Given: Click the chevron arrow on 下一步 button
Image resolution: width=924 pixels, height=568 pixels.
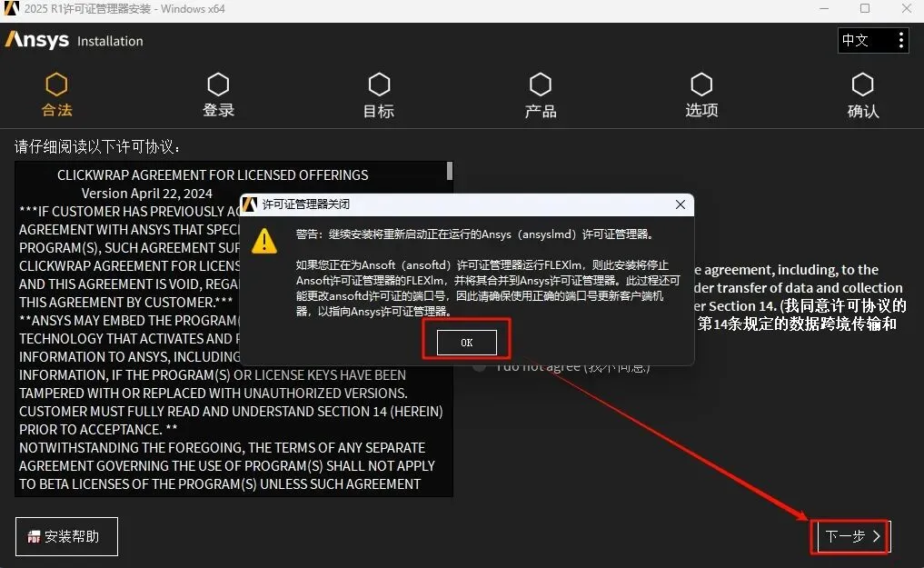Looking at the screenshot, I should (876, 536).
